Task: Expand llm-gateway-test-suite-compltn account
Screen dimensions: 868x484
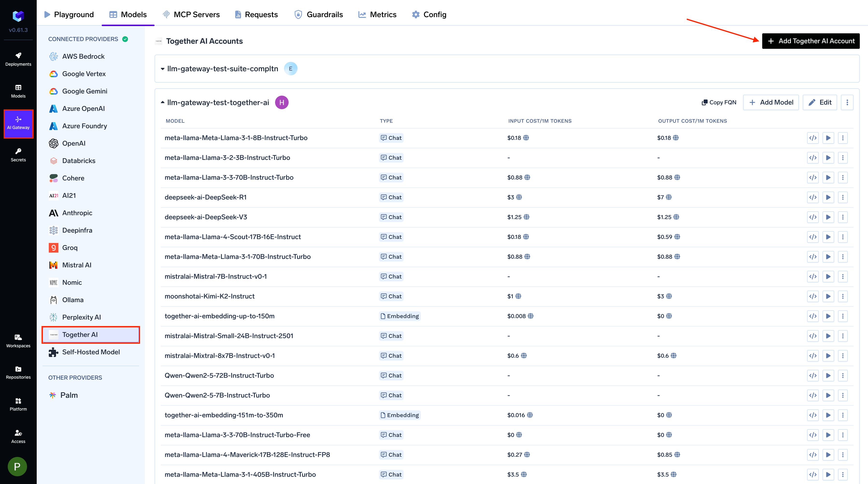Action: [x=162, y=69]
